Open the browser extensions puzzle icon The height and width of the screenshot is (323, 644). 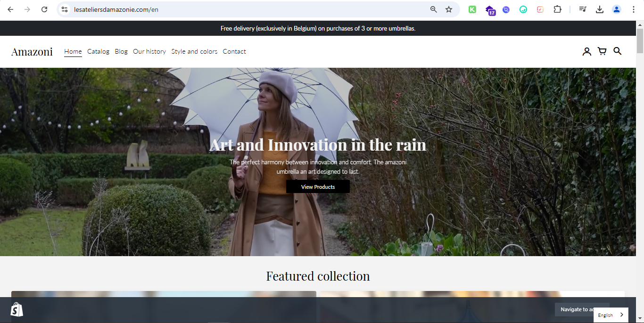click(x=558, y=9)
